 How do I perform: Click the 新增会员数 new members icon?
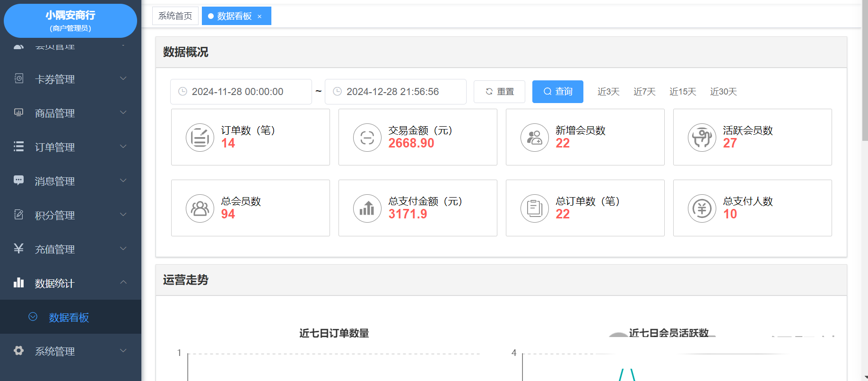534,138
